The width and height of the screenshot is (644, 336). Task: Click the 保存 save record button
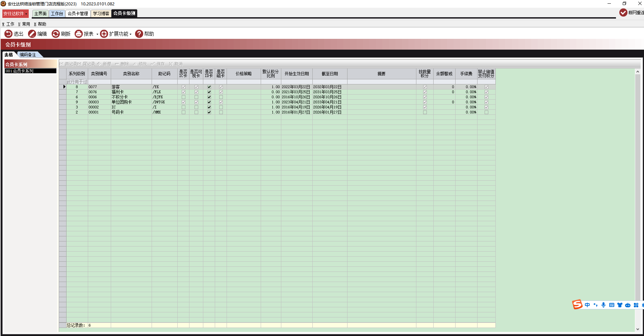[x=158, y=64]
